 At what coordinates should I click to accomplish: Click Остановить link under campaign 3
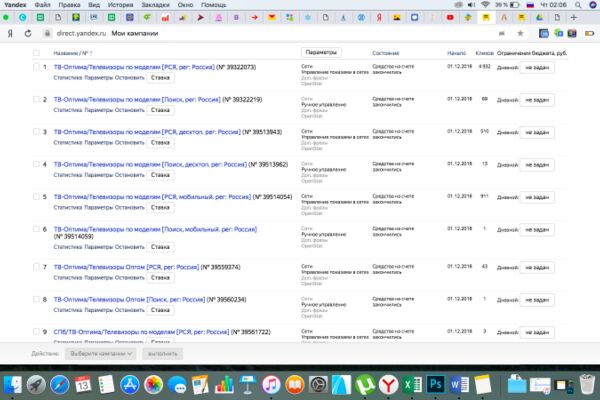[130, 142]
